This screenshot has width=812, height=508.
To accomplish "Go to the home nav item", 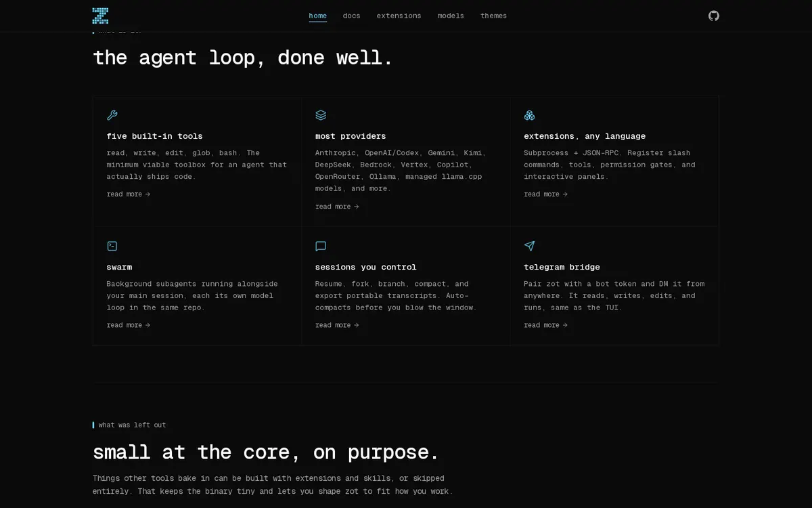I will (318, 16).
